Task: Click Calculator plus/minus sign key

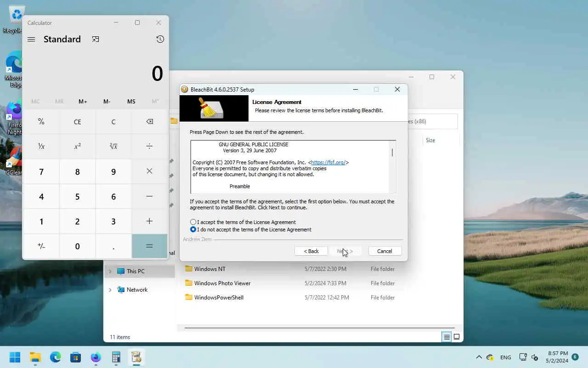Action: [41, 246]
